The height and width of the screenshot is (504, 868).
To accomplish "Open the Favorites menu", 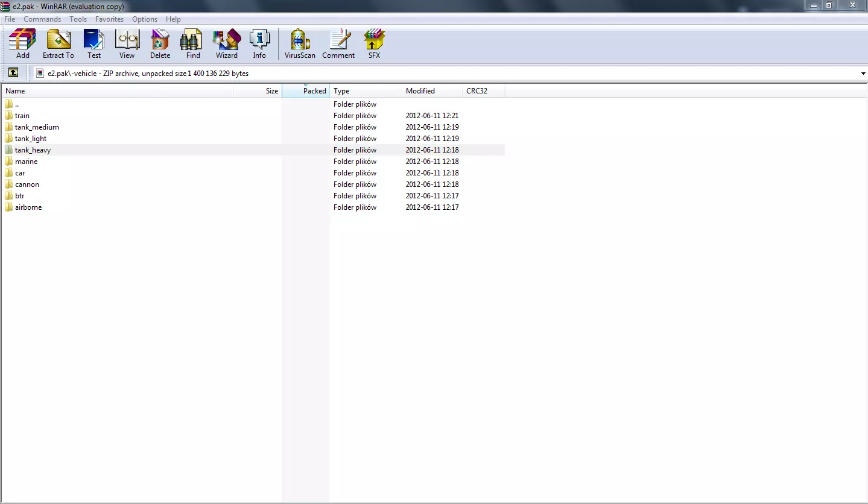I will pos(109,19).
